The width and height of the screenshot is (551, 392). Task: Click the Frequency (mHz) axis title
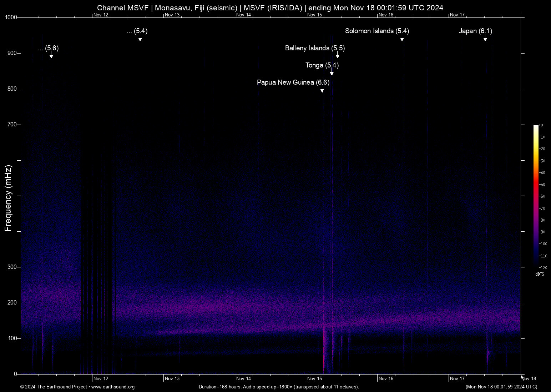point(8,198)
